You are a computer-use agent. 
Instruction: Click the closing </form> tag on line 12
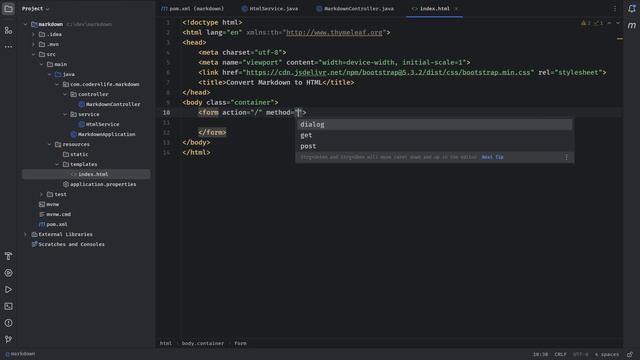point(212,132)
